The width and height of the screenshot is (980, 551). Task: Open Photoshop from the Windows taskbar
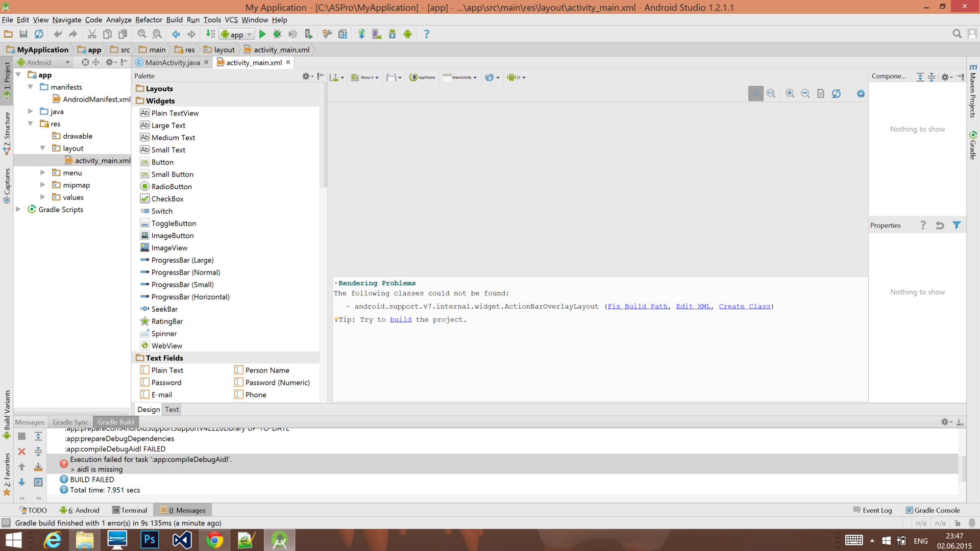(150, 540)
